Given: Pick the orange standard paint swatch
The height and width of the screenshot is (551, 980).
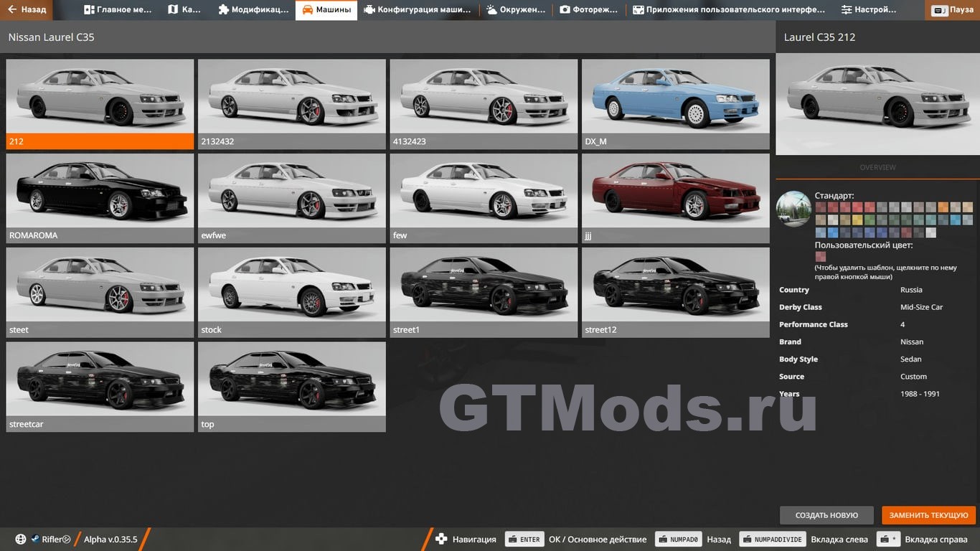Looking at the screenshot, I should point(943,207).
